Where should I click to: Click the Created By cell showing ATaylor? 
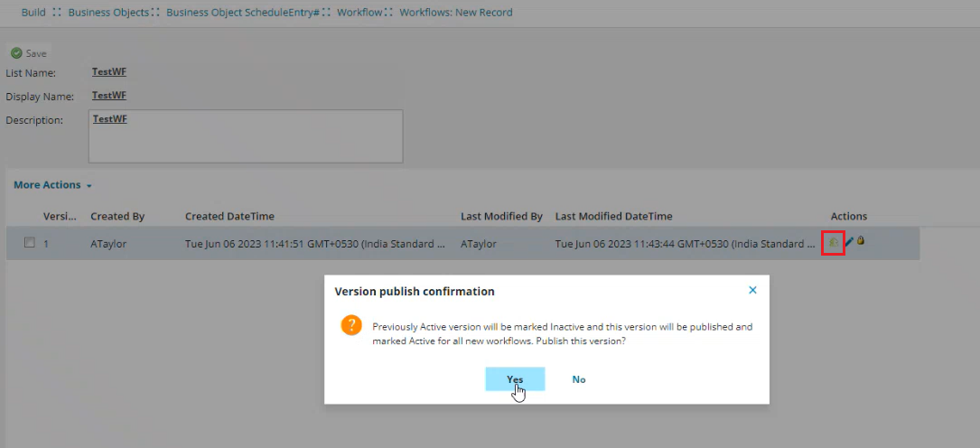108,244
